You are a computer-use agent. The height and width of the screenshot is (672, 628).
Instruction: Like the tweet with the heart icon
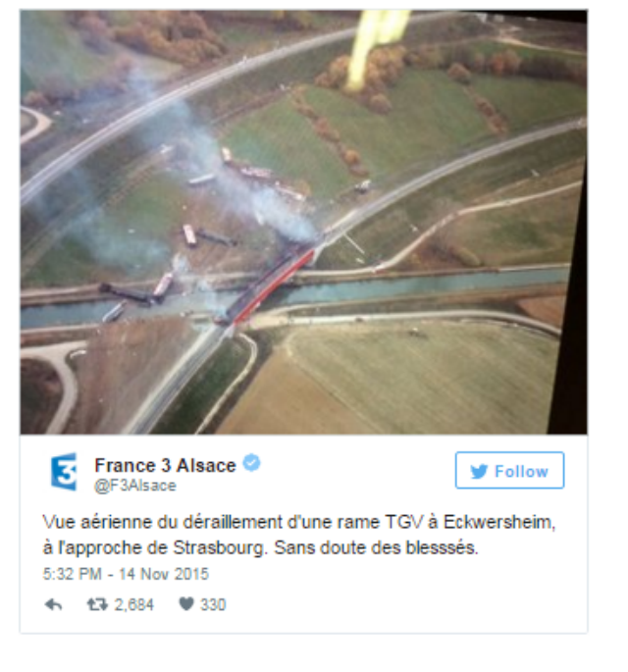[x=186, y=604]
